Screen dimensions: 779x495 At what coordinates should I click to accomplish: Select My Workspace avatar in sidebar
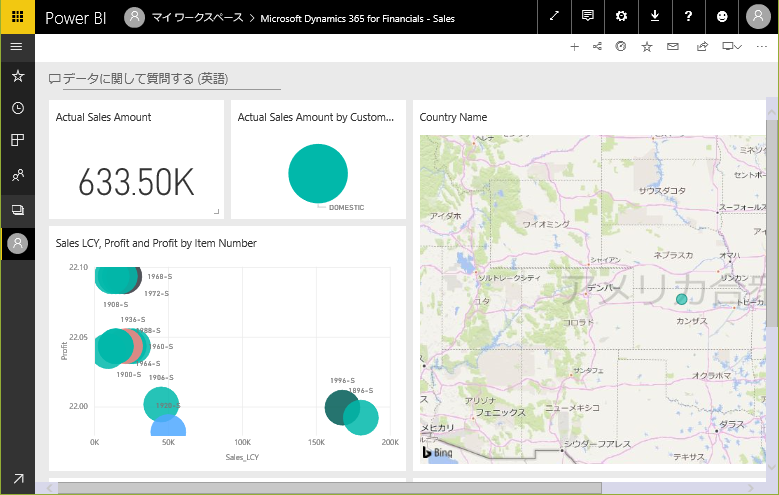click(17, 244)
